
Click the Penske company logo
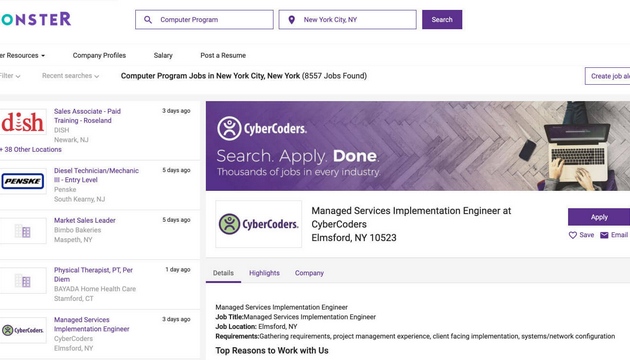[23, 181]
